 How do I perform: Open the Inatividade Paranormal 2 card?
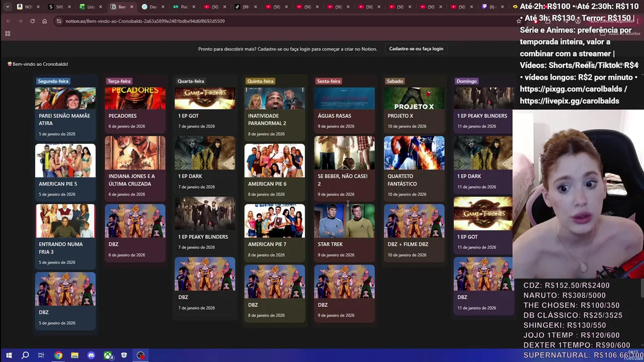[x=274, y=114]
